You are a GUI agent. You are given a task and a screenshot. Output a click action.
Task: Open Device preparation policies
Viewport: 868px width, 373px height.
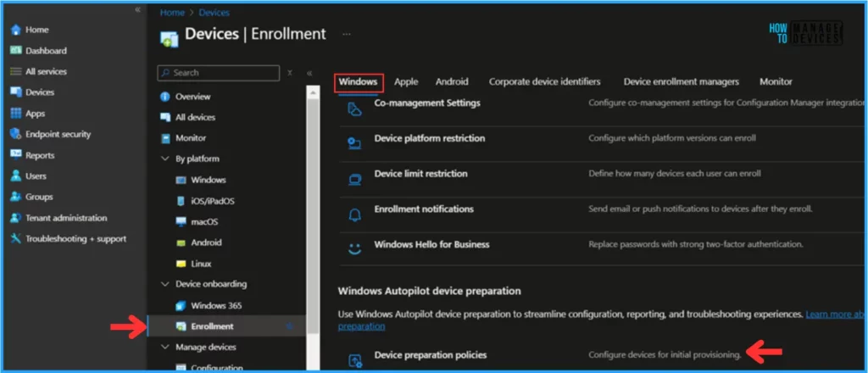431,354
